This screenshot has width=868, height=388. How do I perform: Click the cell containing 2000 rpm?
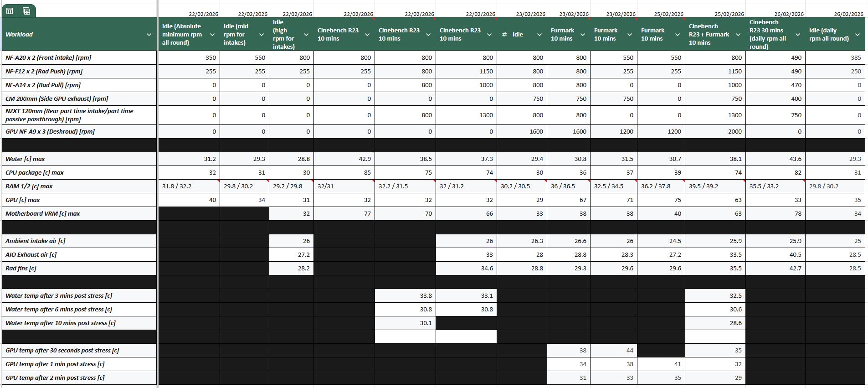point(715,132)
